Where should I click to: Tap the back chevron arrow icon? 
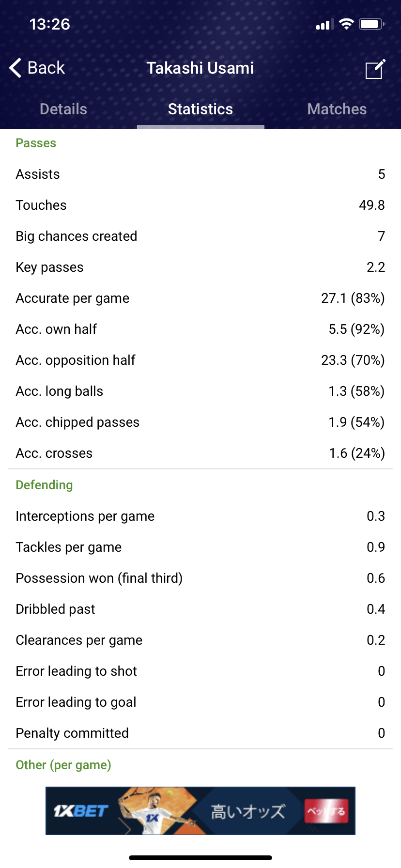click(15, 68)
